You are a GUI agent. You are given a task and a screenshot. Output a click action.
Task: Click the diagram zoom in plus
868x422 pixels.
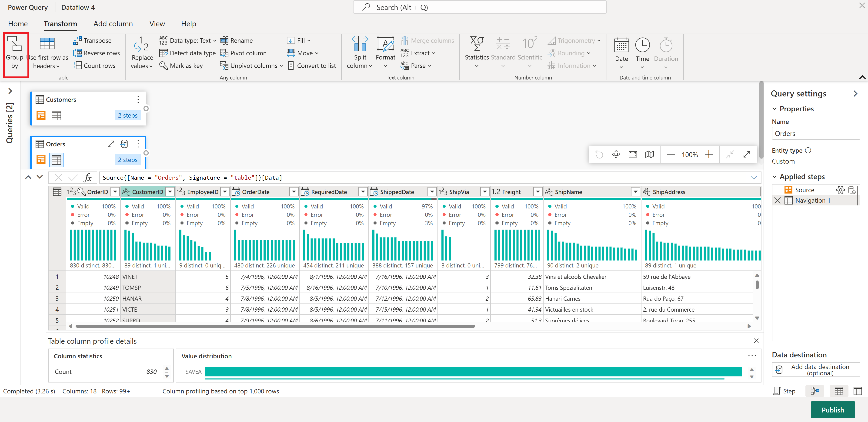(x=709, y=155)
